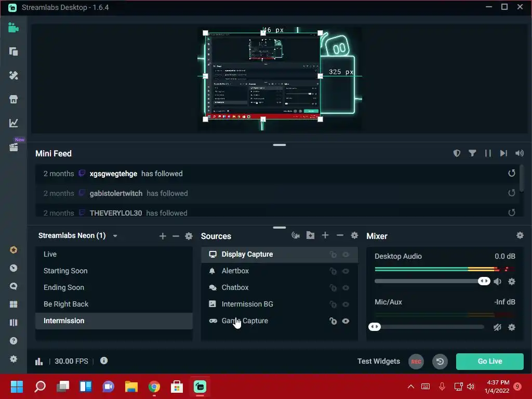Open source properties gear icon
Image resolution: width=532 pixels, height=399 pixels.
pos(354,235)
